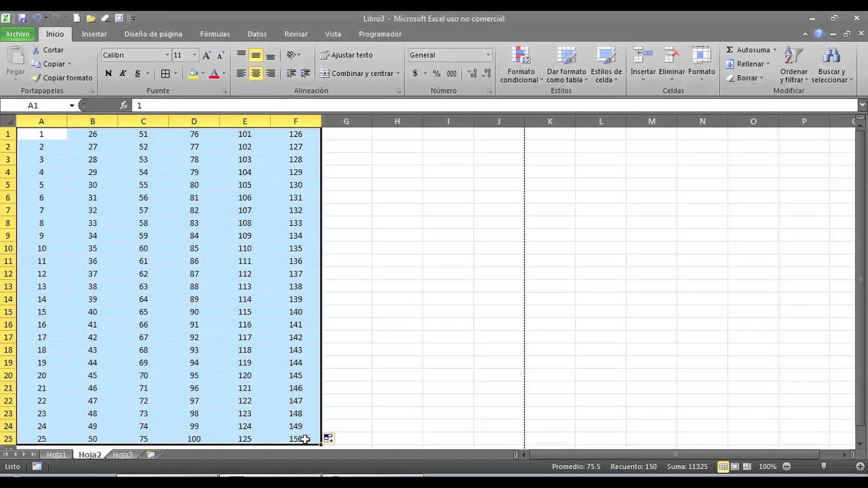This screenshot has width=868, height=488.
Task: Click in the formula bar
Action: (x=495, y=106)
